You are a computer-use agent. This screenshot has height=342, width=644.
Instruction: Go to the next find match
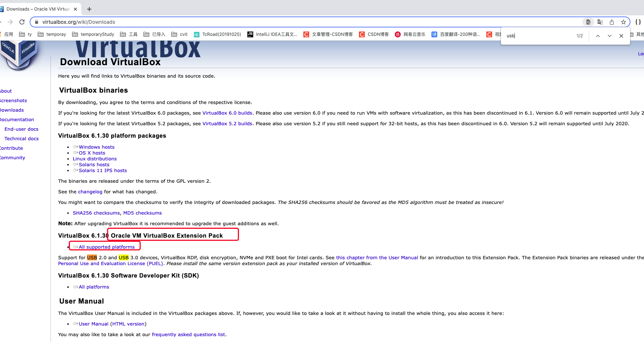click(610, 36)
